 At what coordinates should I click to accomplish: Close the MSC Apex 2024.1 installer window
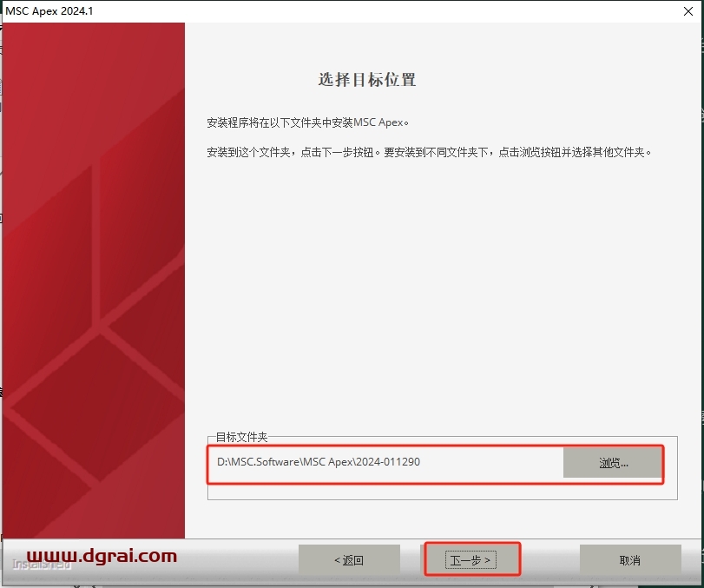688,11
